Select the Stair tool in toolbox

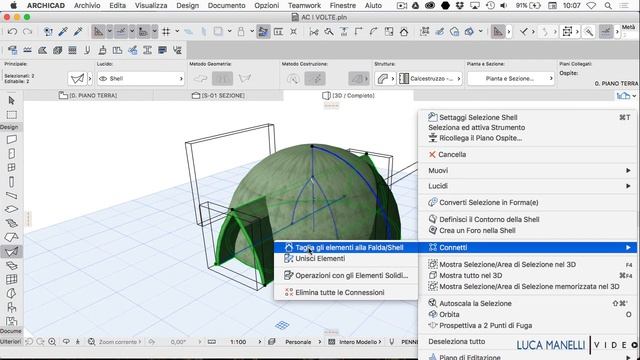point(11,223)
